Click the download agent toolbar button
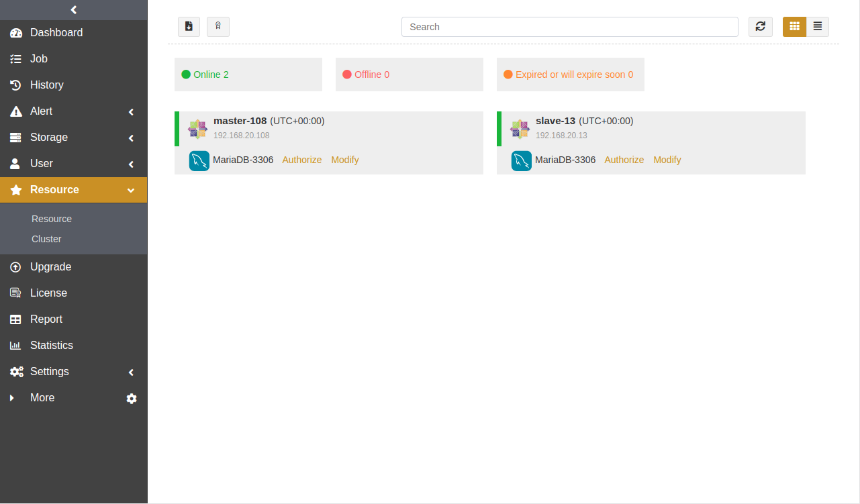This screenshot has width=860, height=504. pyautogui.click(x=189, y=27)
